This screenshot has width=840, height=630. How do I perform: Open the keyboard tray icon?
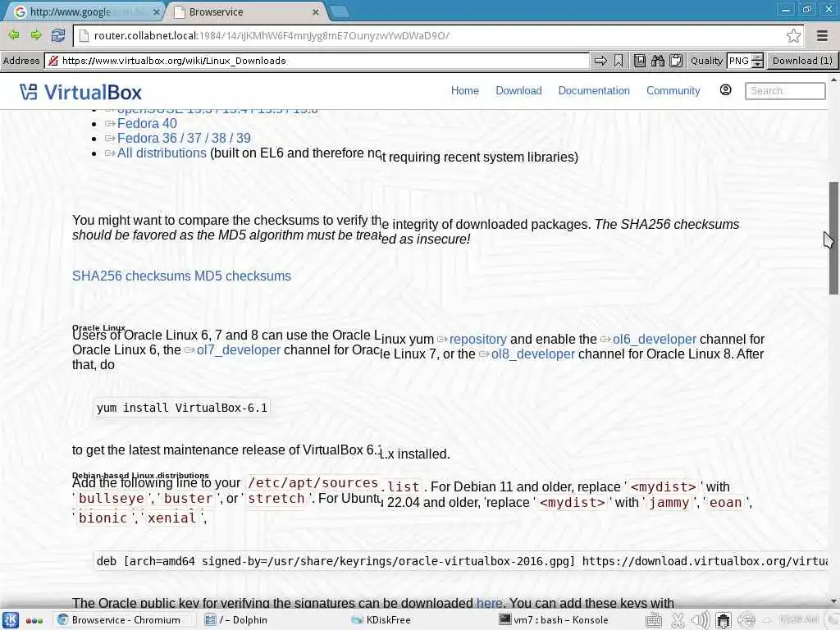(x=653, y=620)
